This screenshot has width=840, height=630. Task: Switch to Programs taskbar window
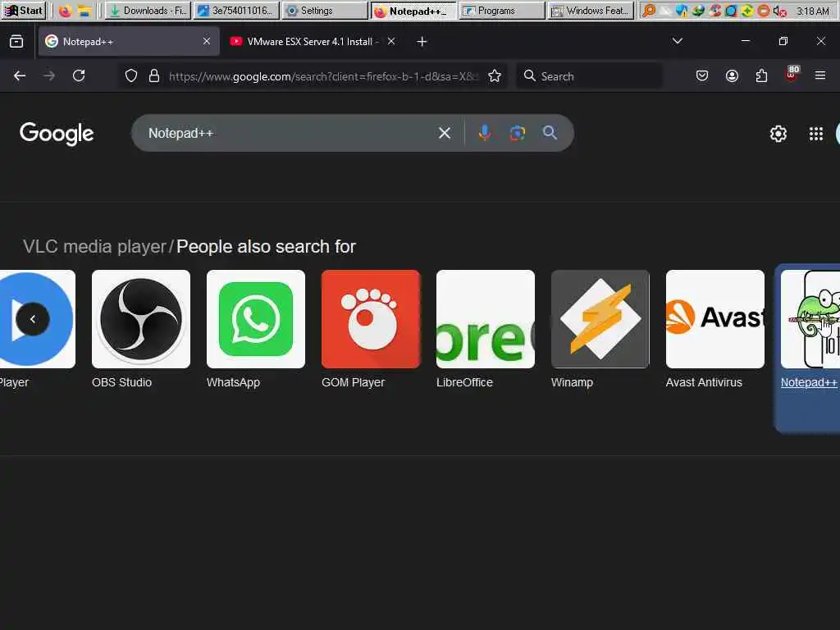502,11
